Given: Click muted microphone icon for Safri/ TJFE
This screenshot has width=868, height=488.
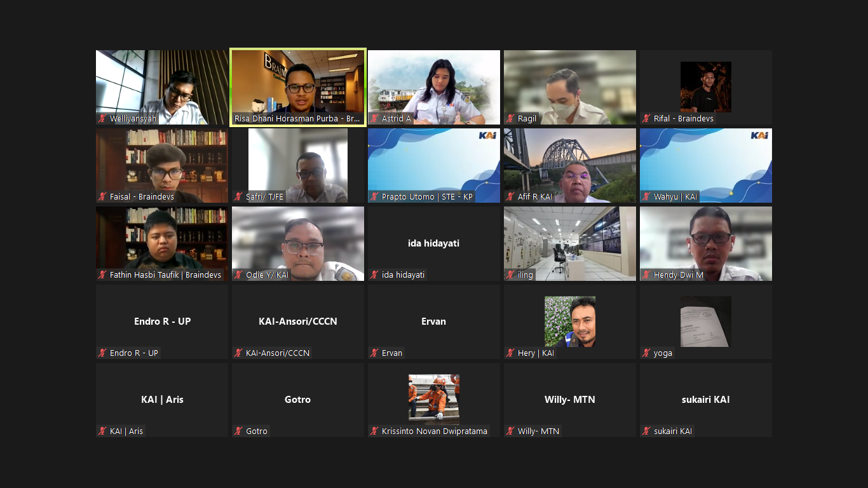Looking at the screenshot, I should point(238,197).
